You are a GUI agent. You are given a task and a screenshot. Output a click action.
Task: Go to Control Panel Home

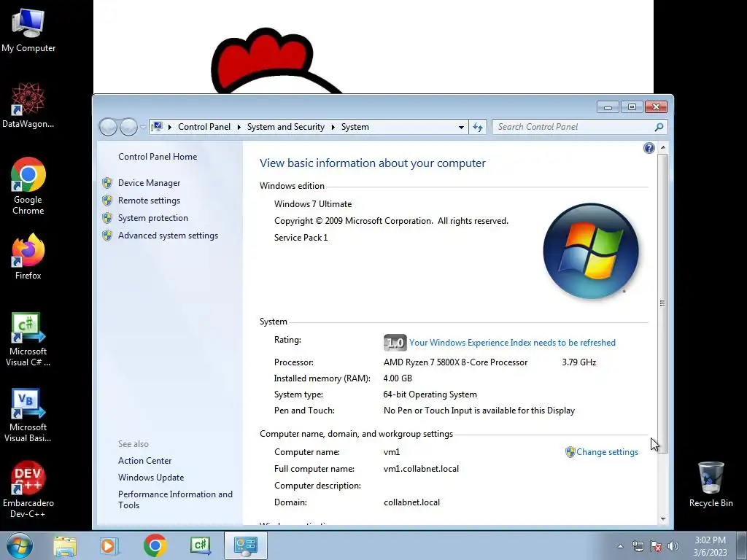158,157
